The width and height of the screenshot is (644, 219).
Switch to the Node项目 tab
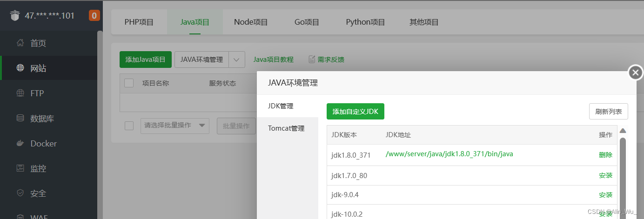point(251,22)
